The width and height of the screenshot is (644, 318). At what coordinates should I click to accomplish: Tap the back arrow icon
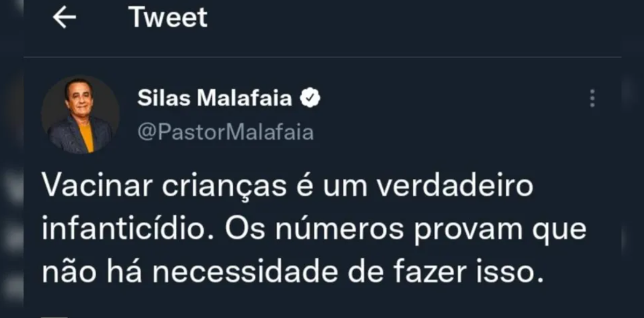pos(64,18)
